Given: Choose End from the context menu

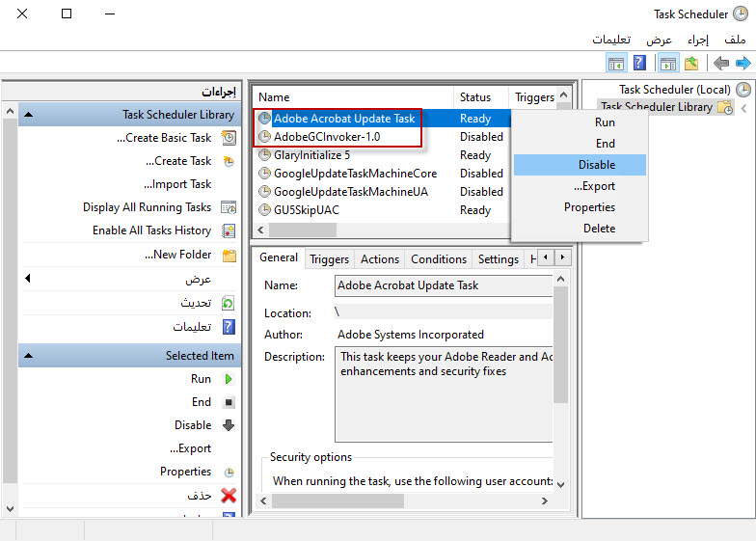Looking at the screenshot, I should tap(580, 144).
